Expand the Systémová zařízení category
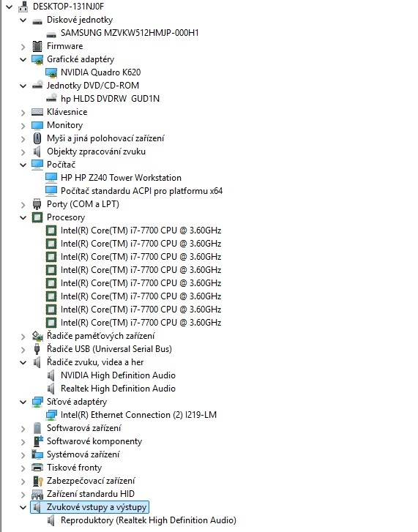This screenshot has width=418, height=532. 23,455
